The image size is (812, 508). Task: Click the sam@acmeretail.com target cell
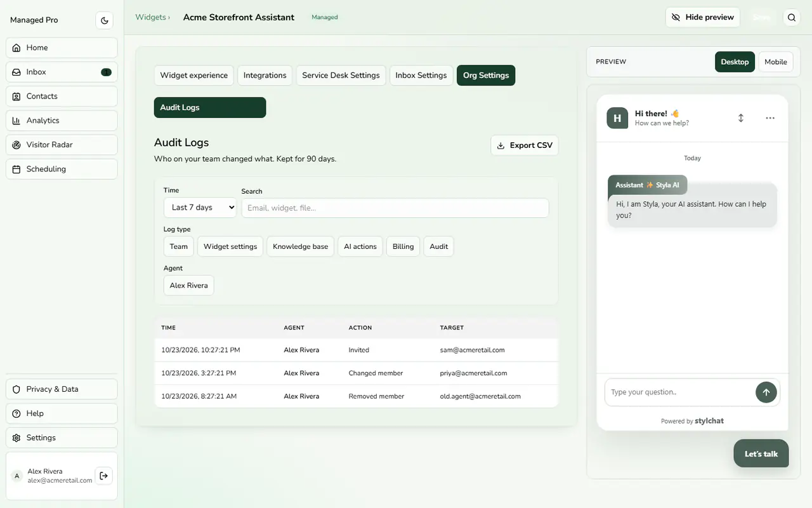[x=473, y=350]
